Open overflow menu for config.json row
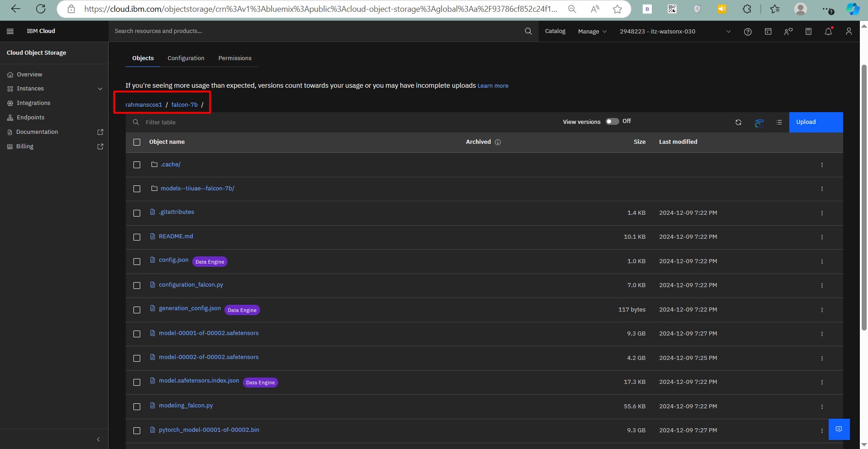This screenshot has height=449, width=868. click(822, 262)
